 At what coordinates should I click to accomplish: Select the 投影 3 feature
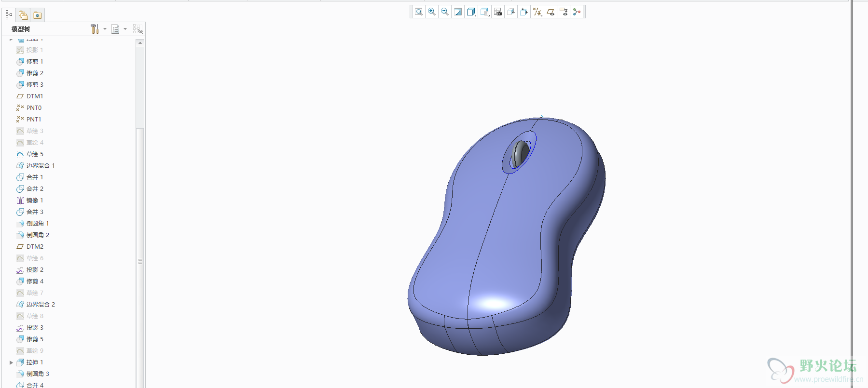29,328
